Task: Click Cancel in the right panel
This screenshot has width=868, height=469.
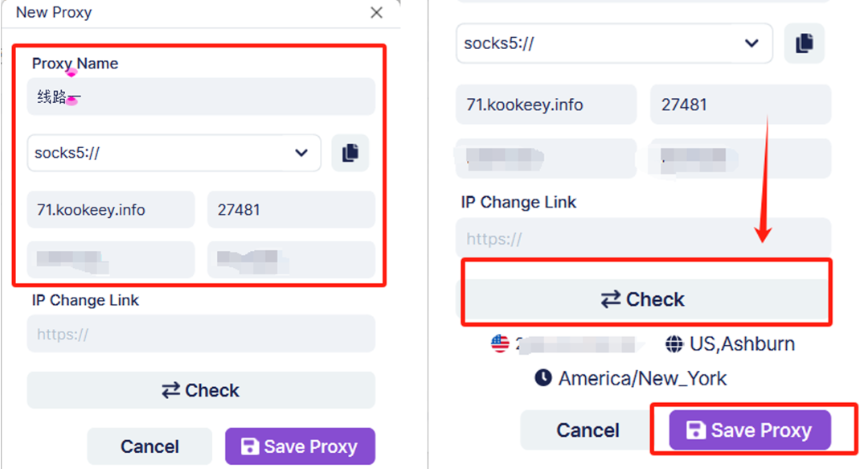Action: [x=588, y=430]
